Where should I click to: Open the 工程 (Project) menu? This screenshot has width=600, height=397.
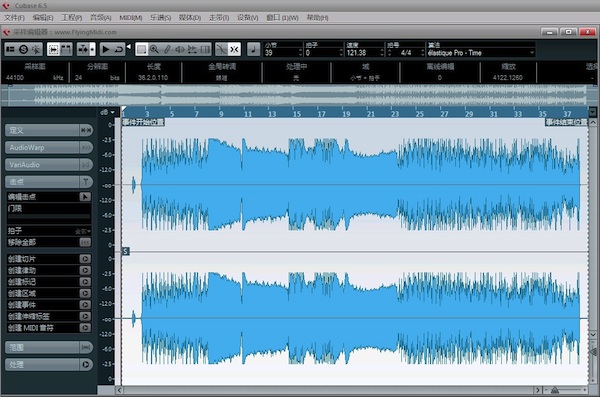tap(72, 18)
